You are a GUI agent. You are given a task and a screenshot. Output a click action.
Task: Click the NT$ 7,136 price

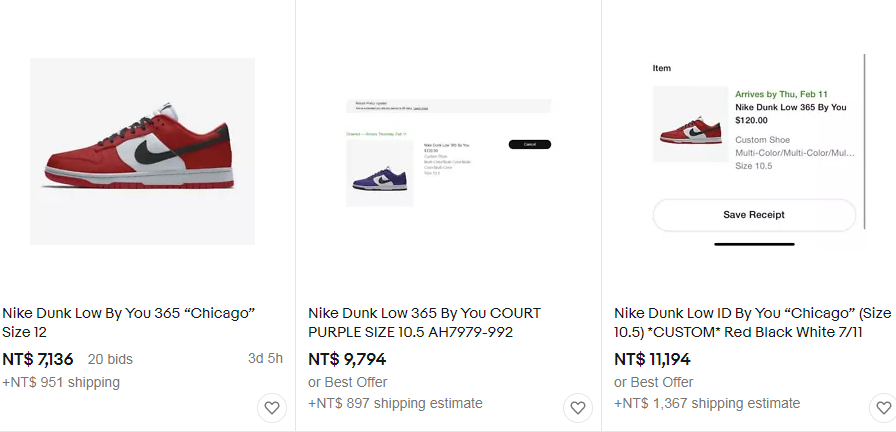point(38,359)
